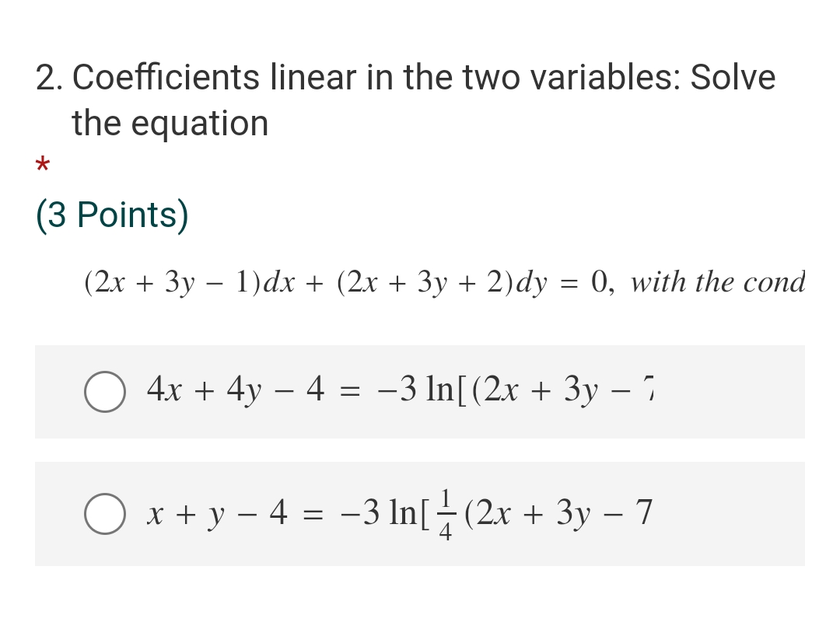Click the (3 Points) label
Viewport: 840px width, 643px height.
pos(110,214)
